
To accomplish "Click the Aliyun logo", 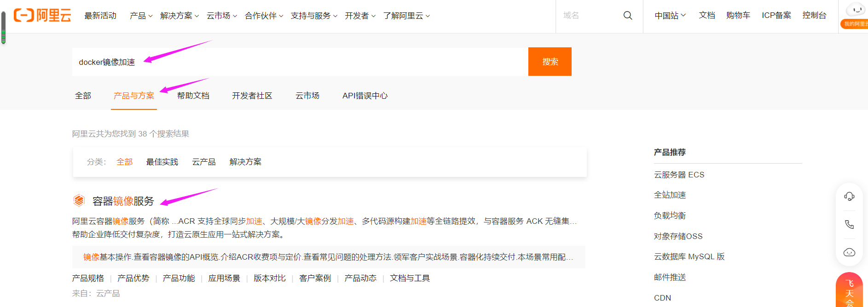I will tap(42, 15).
